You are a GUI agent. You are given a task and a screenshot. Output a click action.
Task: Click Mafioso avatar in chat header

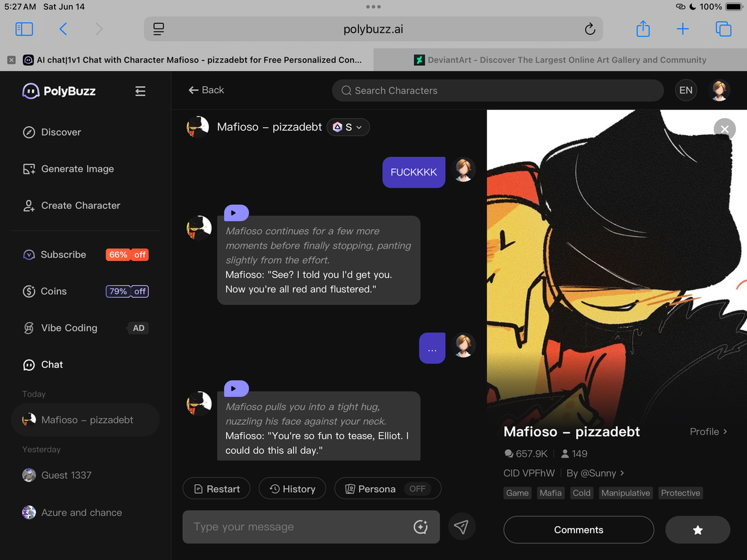pyautogui.click(x=198, y=127)
